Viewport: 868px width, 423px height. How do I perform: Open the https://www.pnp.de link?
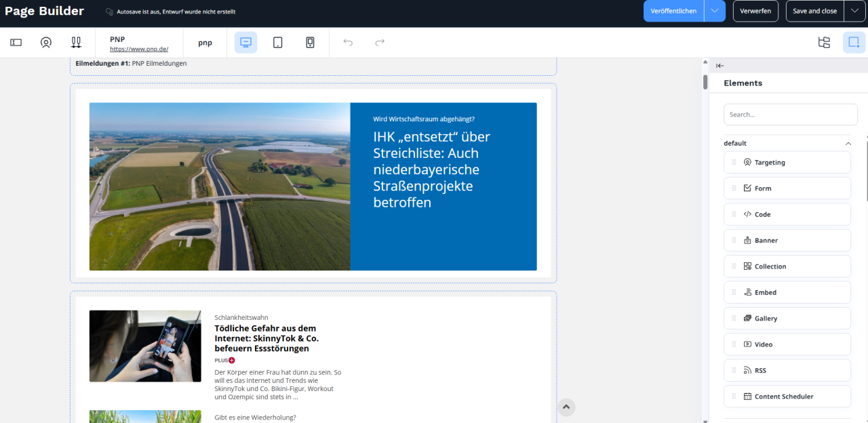(x=139, y=48)
